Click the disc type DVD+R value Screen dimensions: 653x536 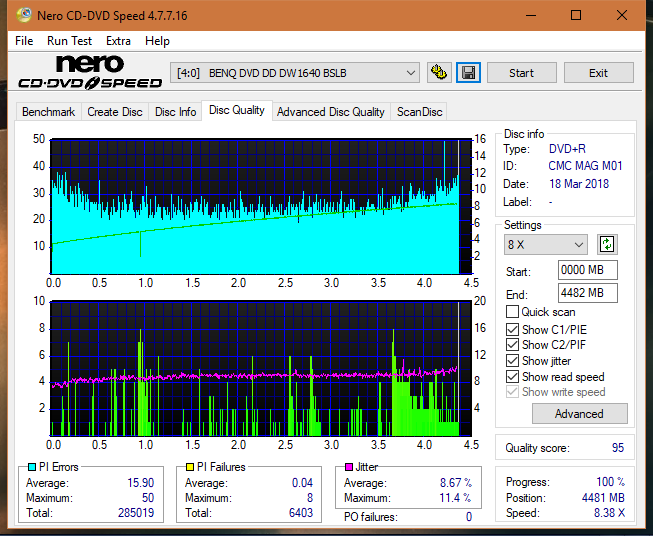[567, 149]
